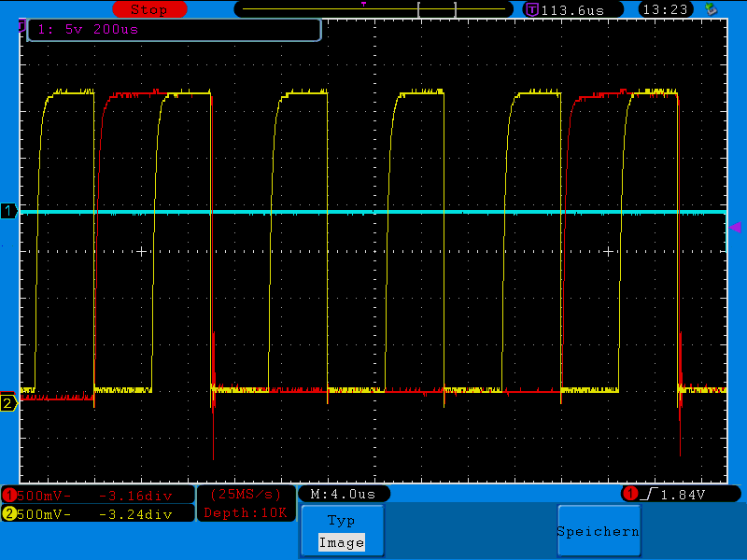Click the trigger time offset T icon
Image resolution: width=747 pixels, height=560 pixels.
click(x=532, y=9)
